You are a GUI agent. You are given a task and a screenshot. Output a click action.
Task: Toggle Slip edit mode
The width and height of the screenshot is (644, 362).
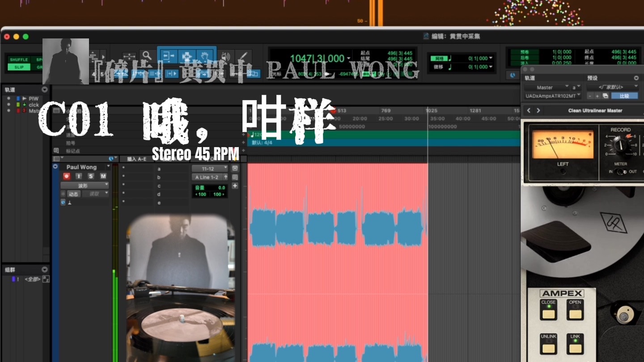(19, 67)
